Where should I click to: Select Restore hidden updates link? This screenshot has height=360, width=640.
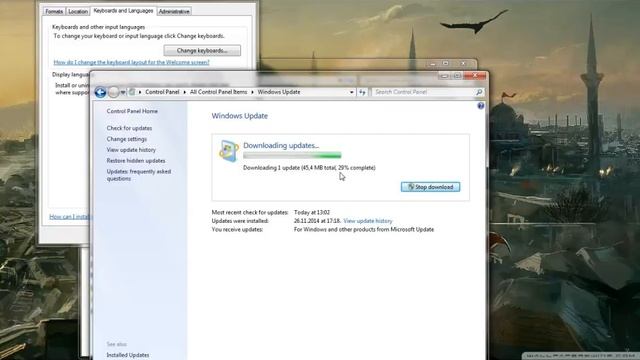pos(136,161)
